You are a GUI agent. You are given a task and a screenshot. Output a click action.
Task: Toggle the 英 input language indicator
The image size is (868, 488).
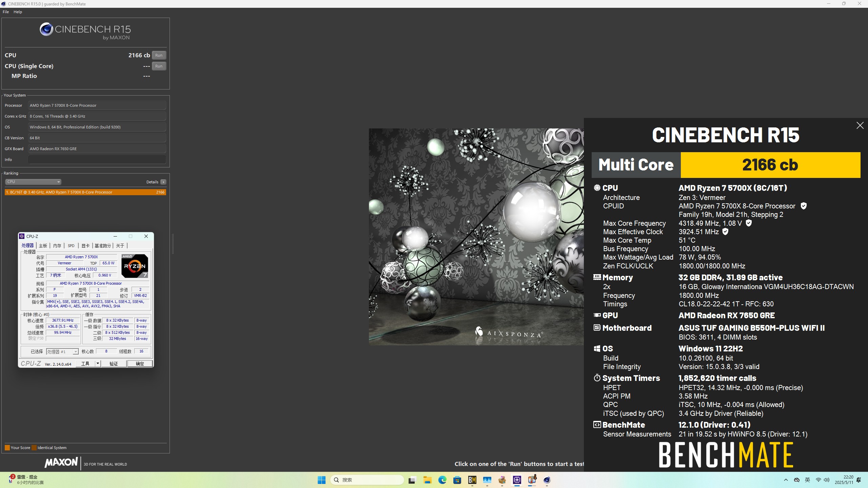point(807,480)
